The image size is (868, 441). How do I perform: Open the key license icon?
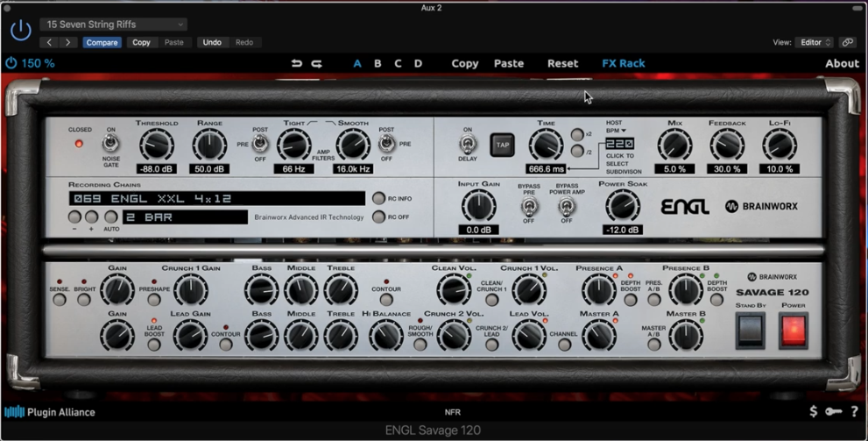coord(834,411)
